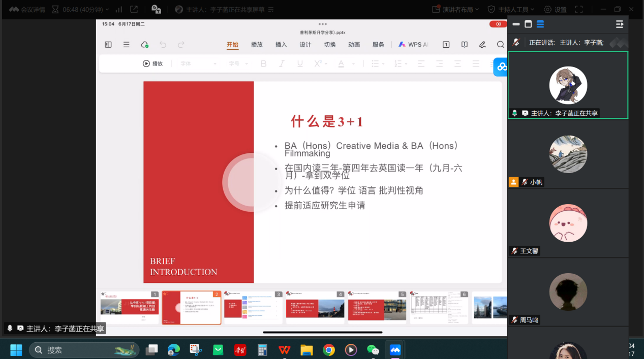The width and height of the screenshot is (644, 359).
Task: Open the 服务 tab
Action: pos(378,45)
